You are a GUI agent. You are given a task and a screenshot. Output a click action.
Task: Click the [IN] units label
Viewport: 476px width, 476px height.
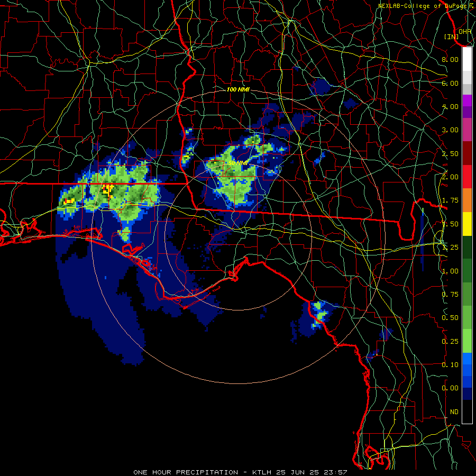[451, 36]
